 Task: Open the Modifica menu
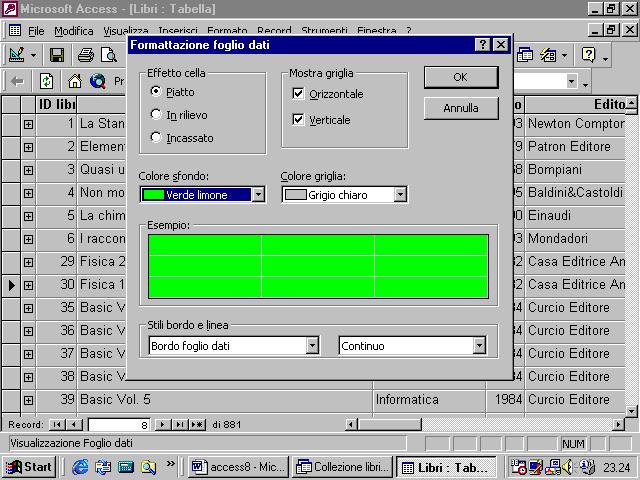(73, 31)
